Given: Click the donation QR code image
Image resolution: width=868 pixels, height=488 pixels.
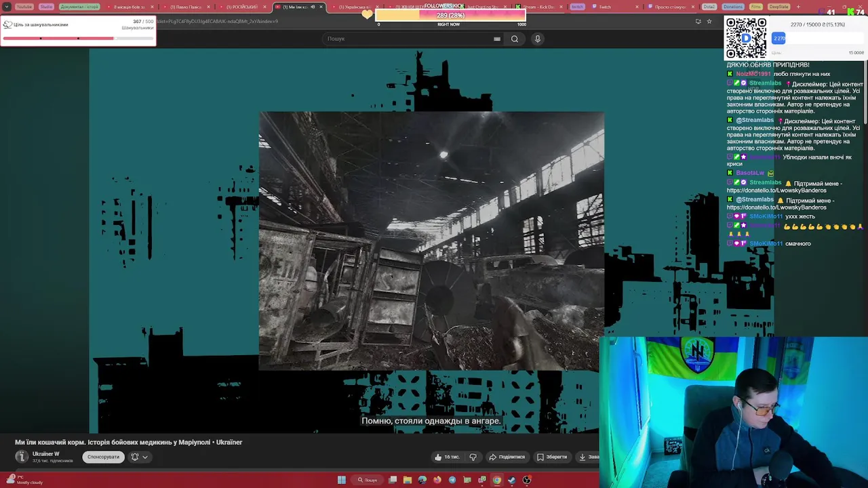Looking at the screenshot, I should [746, 39].
